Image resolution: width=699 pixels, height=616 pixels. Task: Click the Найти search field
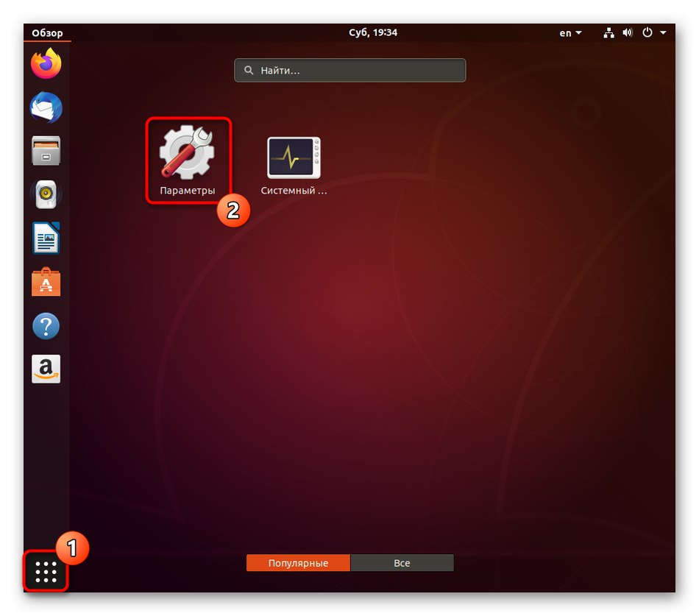(x=350, y=71)
